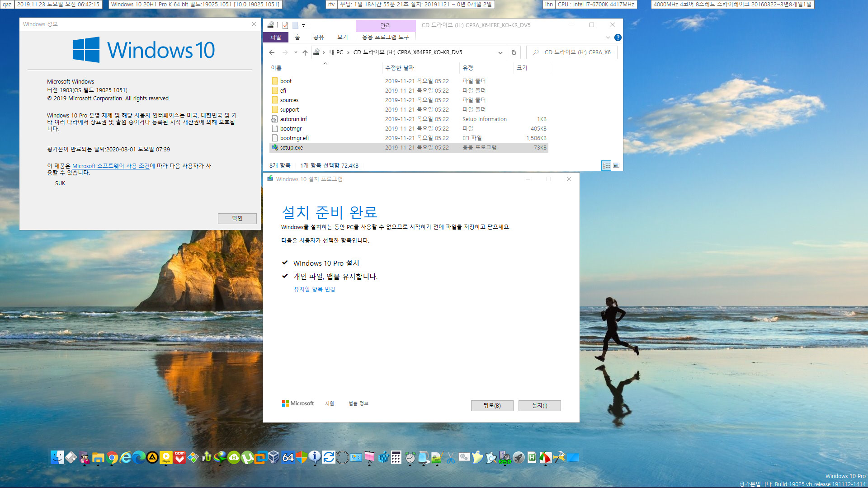Open the alarm clock dock icon

pyautogui.click(x=410, y=458)
